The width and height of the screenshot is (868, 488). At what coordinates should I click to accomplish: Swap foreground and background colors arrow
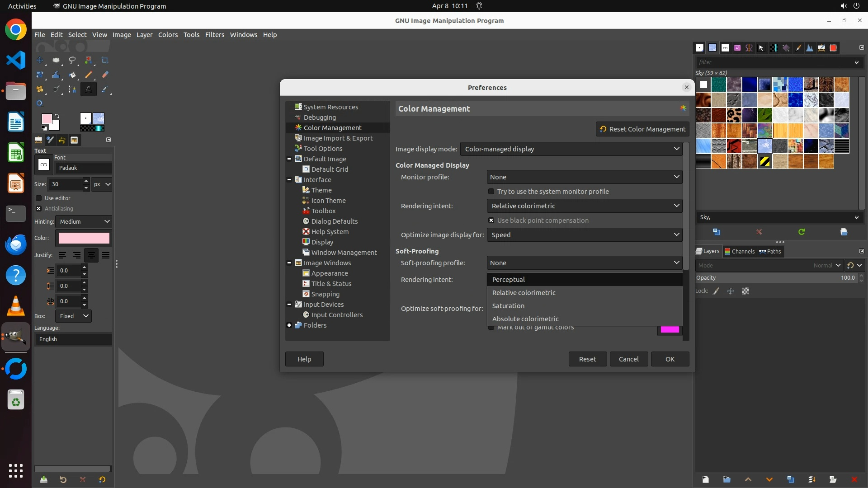[57, 116]
